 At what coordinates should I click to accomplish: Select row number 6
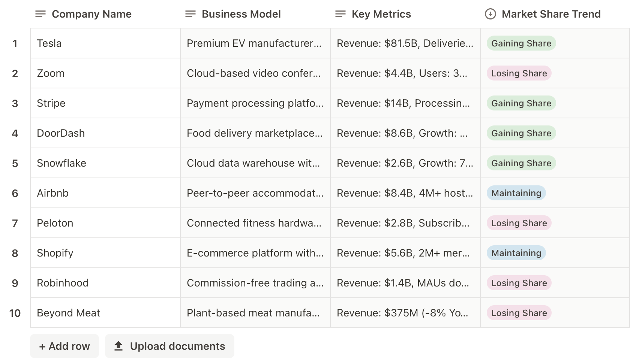click(x=15, y=193)
